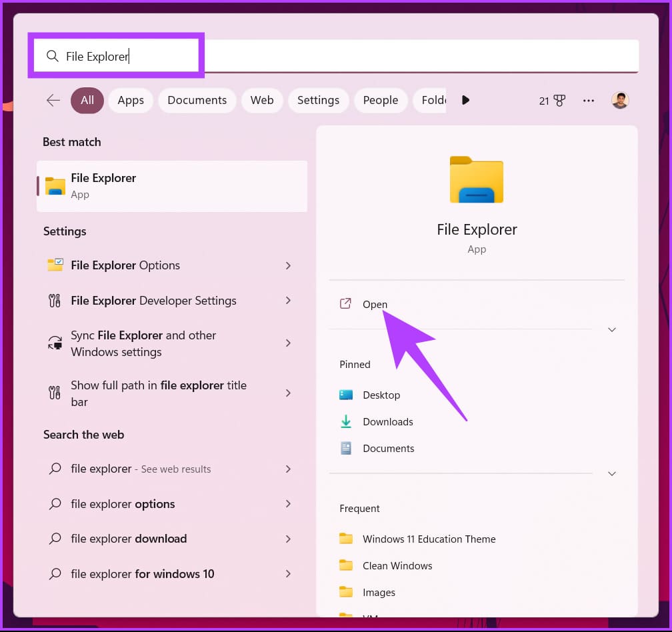Expand File Explorer Developer Settings chevron
The height and width of the screenshot is (632, 672).
(x=288, y=301)
